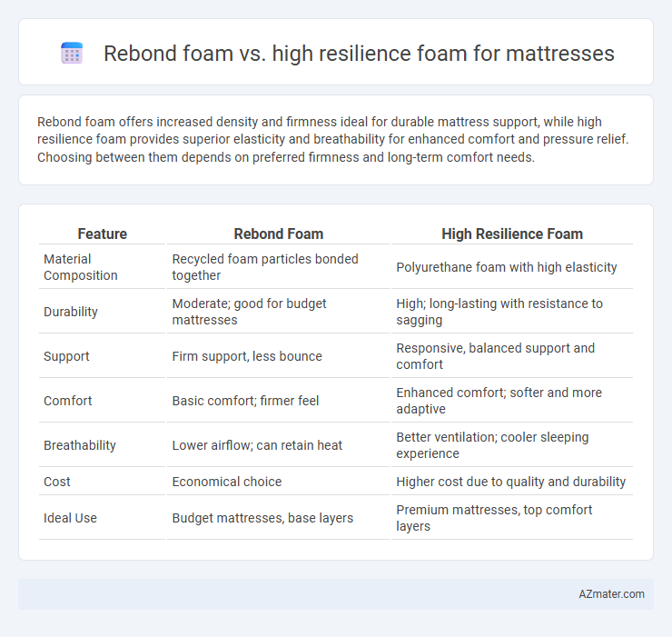Click the 'Support' row label

tap(66, 356)
